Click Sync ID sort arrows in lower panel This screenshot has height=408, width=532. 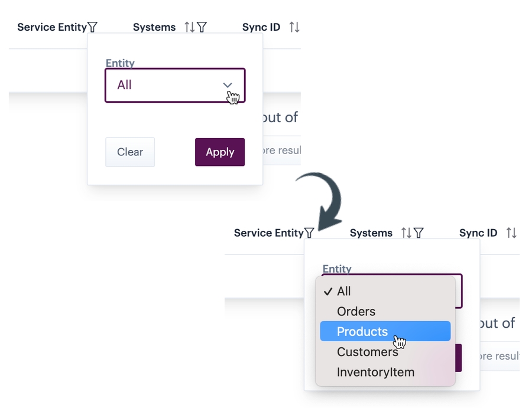pyautogui.click(x=511, y=233)
